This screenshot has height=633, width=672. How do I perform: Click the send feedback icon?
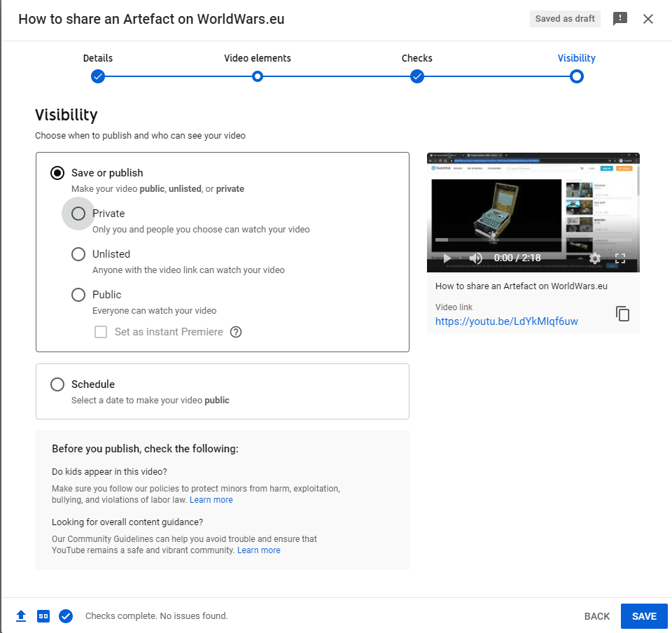(619, 19)
